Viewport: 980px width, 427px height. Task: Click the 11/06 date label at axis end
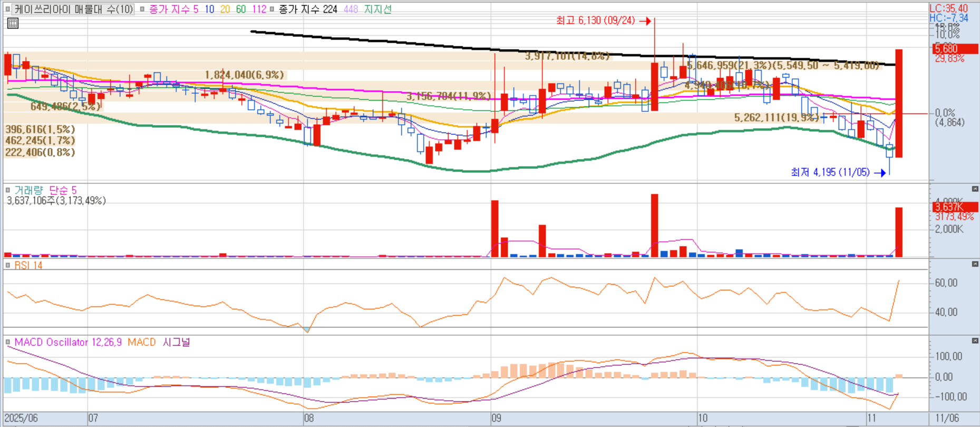(x=947, y=418)
